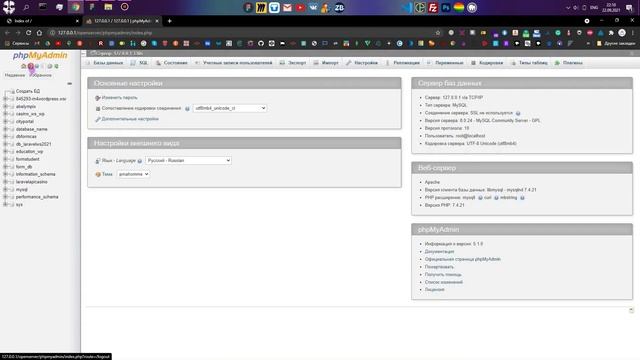Expand the sys database node
640x360 pixels.
[5, 204]
